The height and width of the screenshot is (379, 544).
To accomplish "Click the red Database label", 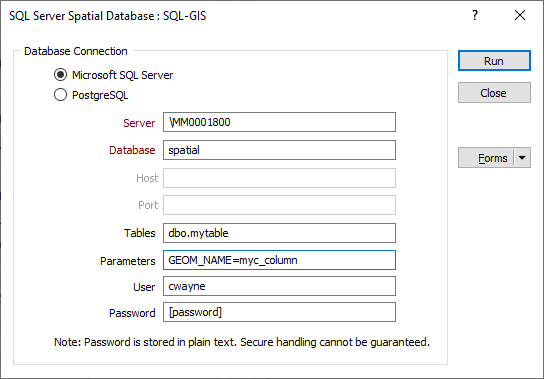I will [132, 150].
